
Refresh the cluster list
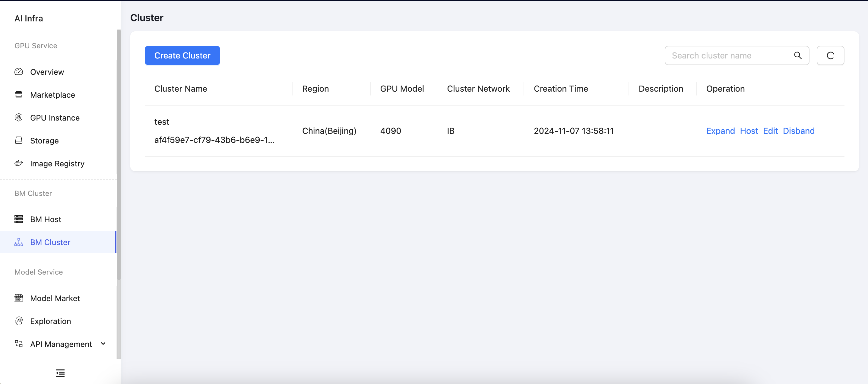pos(830,55)
